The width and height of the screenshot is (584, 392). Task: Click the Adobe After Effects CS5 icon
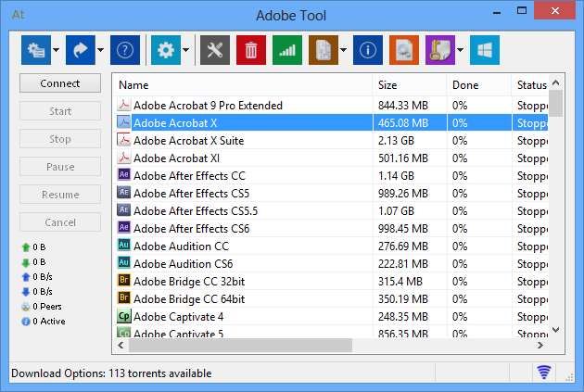(x=123, y=193)
